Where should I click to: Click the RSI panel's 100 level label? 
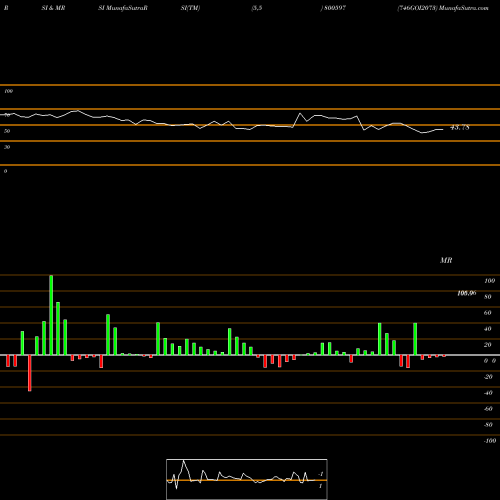pos(8,91)
